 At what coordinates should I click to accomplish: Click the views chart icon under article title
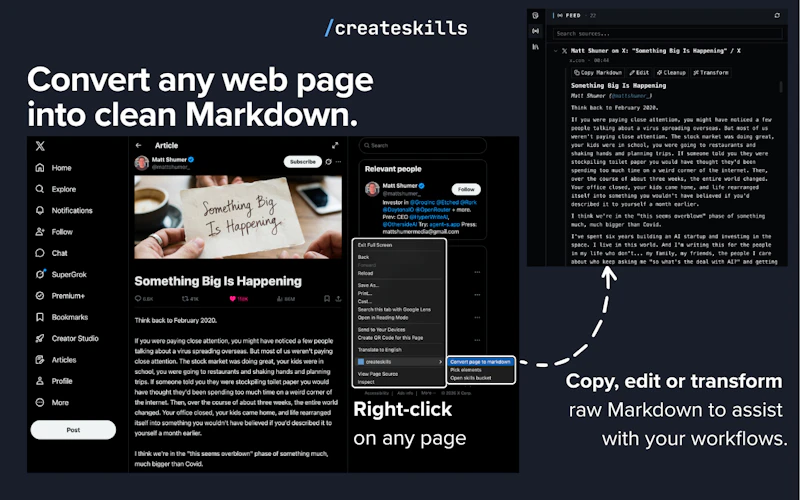click(280, 299)
